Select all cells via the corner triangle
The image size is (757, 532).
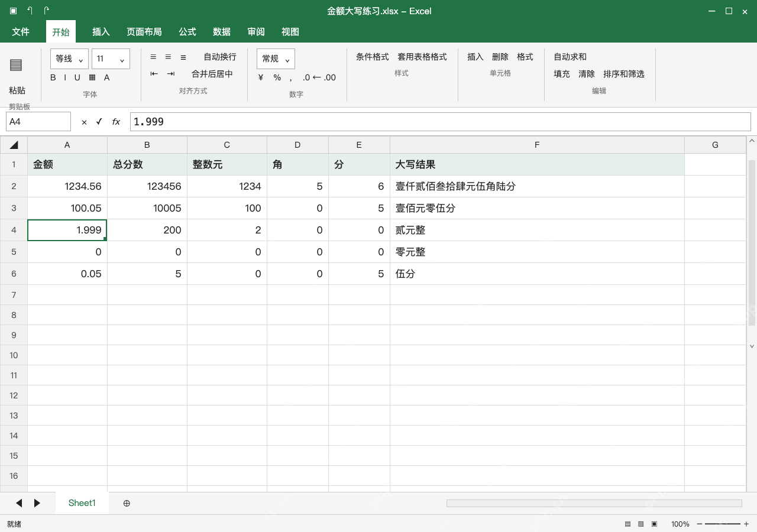pos(14,145)
